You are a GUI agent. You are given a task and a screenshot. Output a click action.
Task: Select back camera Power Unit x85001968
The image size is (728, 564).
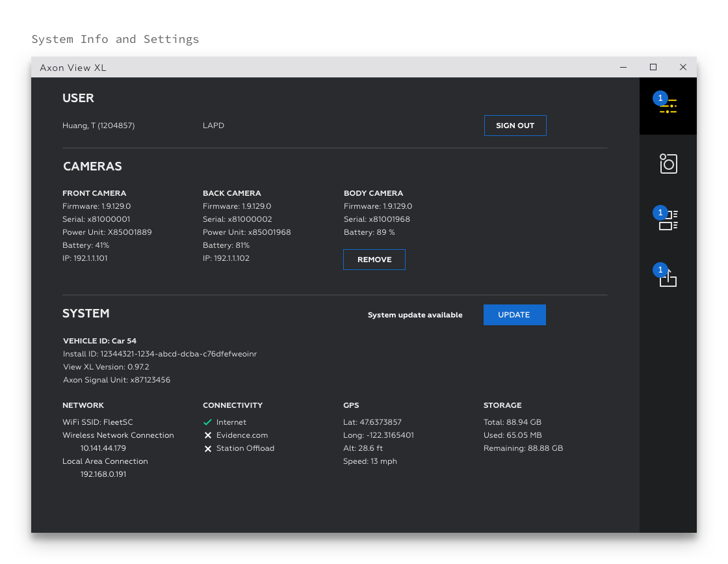(x=246, y=232)
